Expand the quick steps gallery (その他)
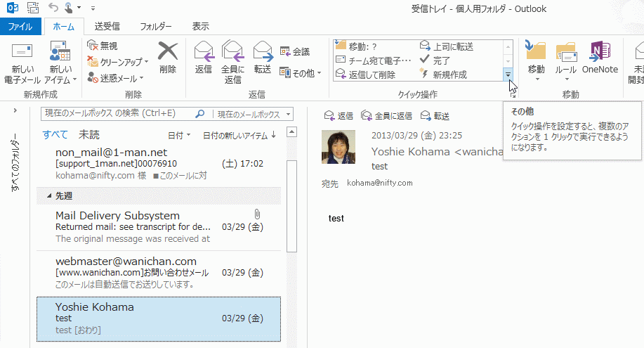The image size is (644, 348). tap(508, 75)
